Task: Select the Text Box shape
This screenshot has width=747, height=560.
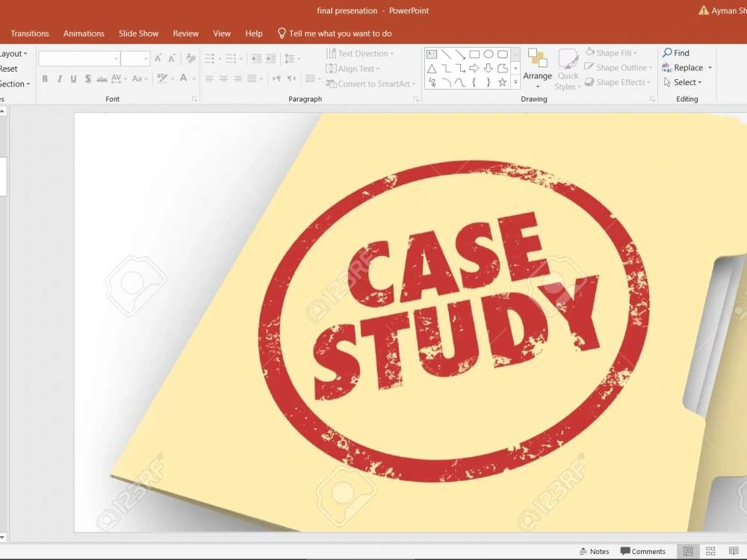Action: 432,55
